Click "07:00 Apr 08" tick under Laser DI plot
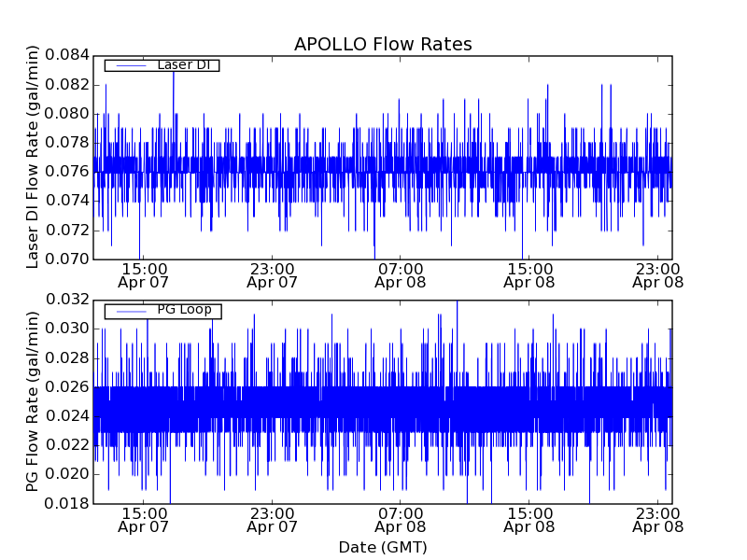This screenshot has height=560, width=747. click(x=401, y=276)
